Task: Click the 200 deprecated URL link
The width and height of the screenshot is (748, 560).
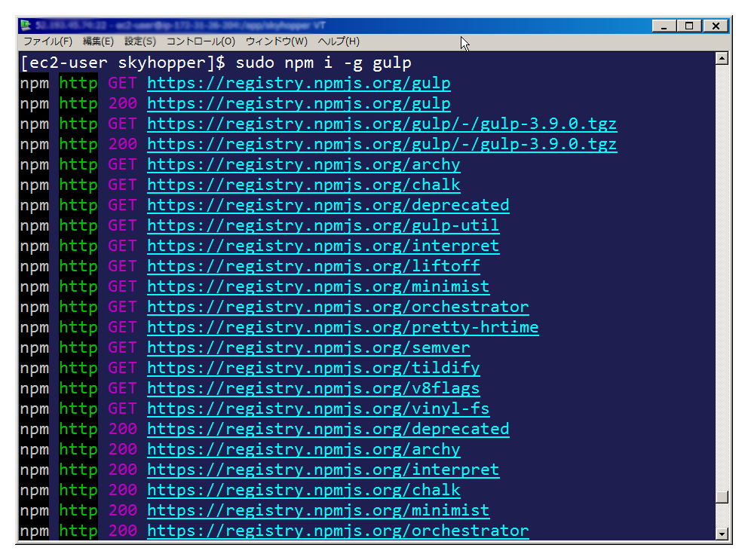Action: [x=328, y=429]
